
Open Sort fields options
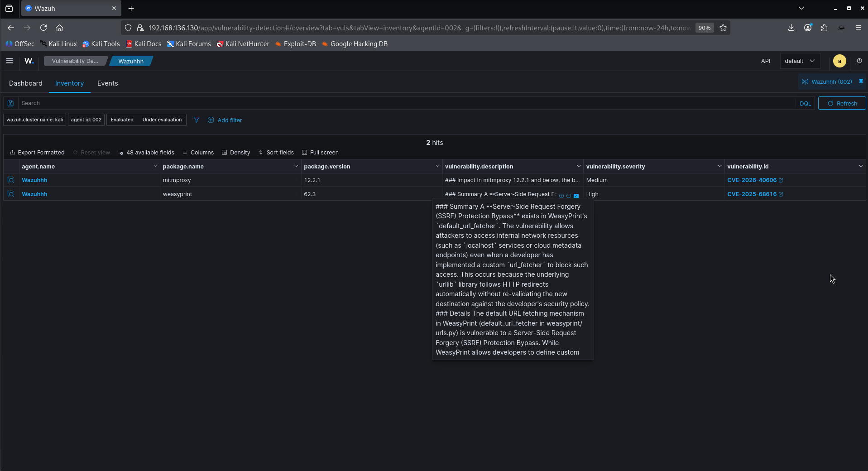tap(276, 153)
